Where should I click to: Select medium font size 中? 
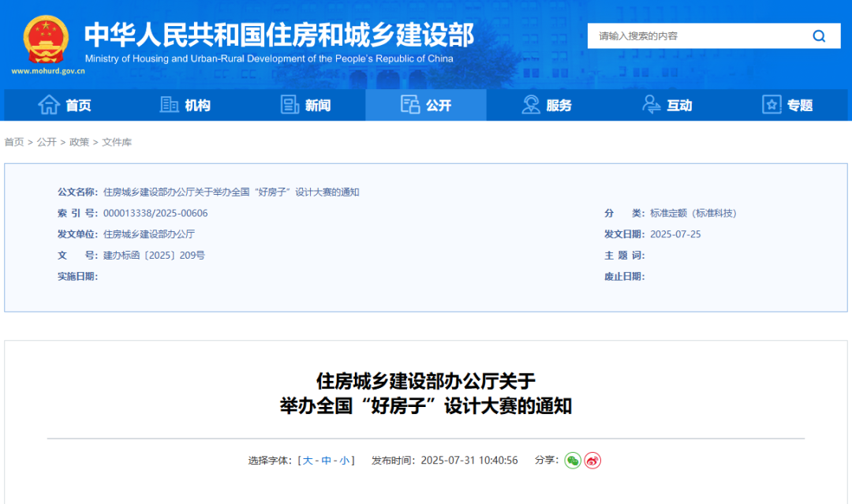pyautogui.click(x=326, y=461)
